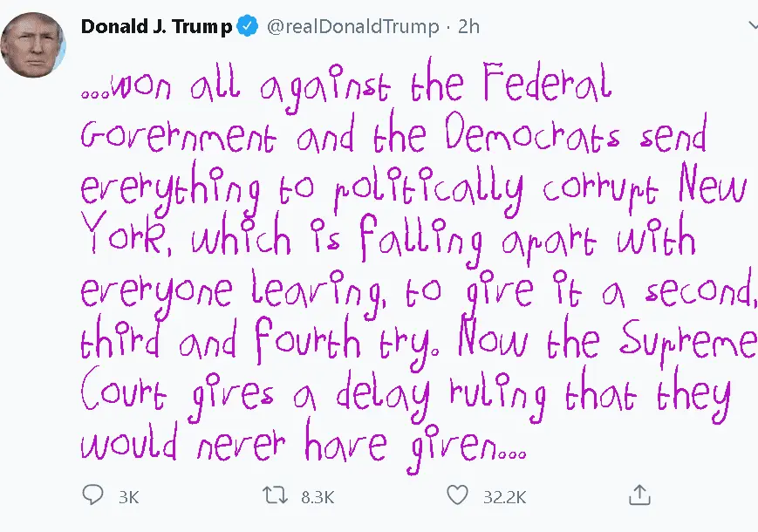Viewport: 758px width, 532px height.
Task: Click the reply speech bubble icon
Action: pos(92,496)
